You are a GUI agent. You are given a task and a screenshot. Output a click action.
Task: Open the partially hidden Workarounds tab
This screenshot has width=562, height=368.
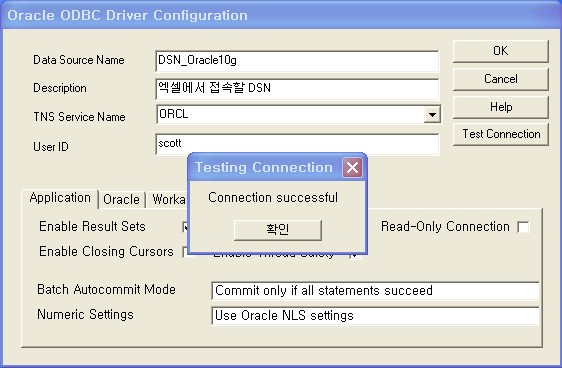coord(168,200)
